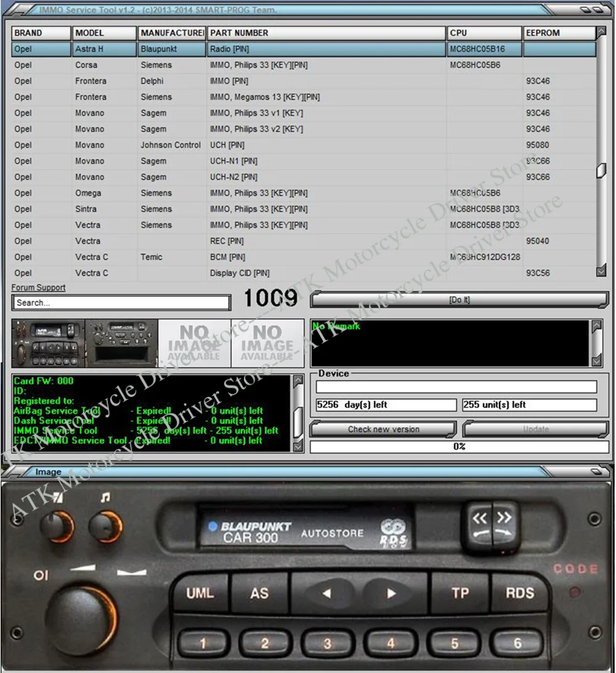The image size is (616, 673).
Task: Select the Johnson Control manufacturer cell
Action: [171, 145]
